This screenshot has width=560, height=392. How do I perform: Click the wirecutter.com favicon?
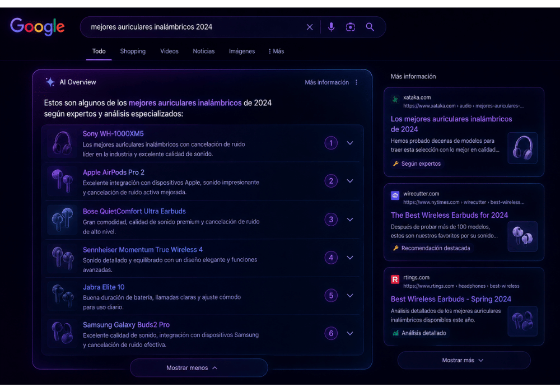click(395, 195)
